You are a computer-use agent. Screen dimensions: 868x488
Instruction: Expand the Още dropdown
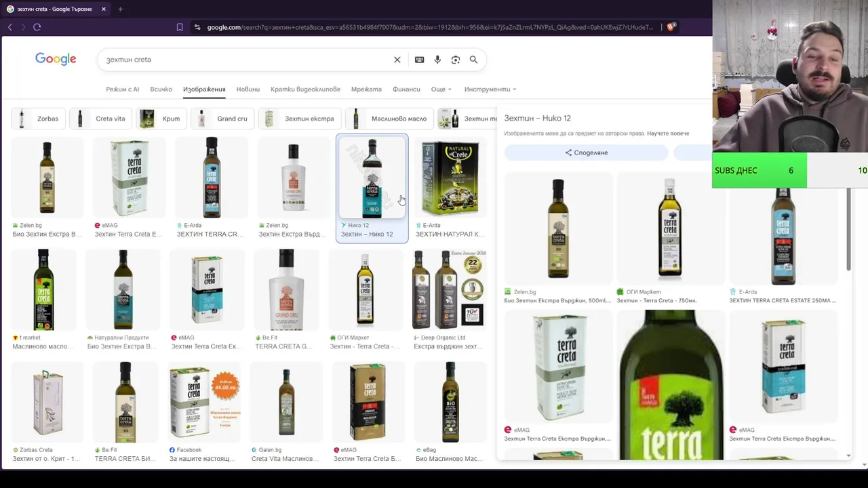point(441,89)
